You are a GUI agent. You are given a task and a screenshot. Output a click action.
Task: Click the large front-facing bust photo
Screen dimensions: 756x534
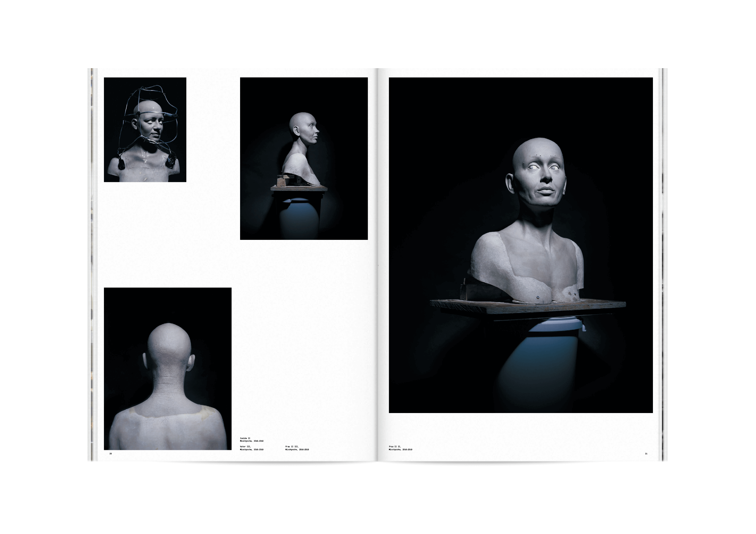click(521, 245)
